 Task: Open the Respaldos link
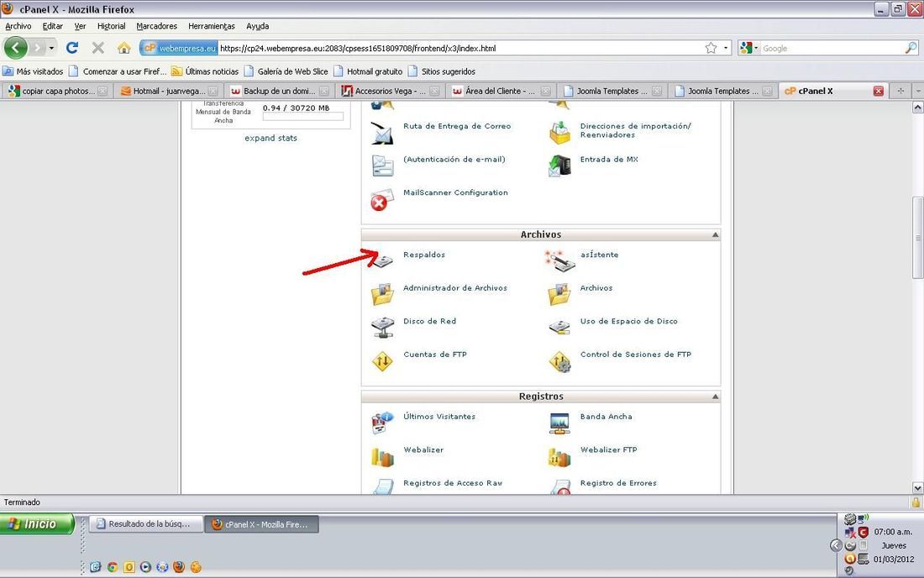pyautogui.click(x=424, y=255)
